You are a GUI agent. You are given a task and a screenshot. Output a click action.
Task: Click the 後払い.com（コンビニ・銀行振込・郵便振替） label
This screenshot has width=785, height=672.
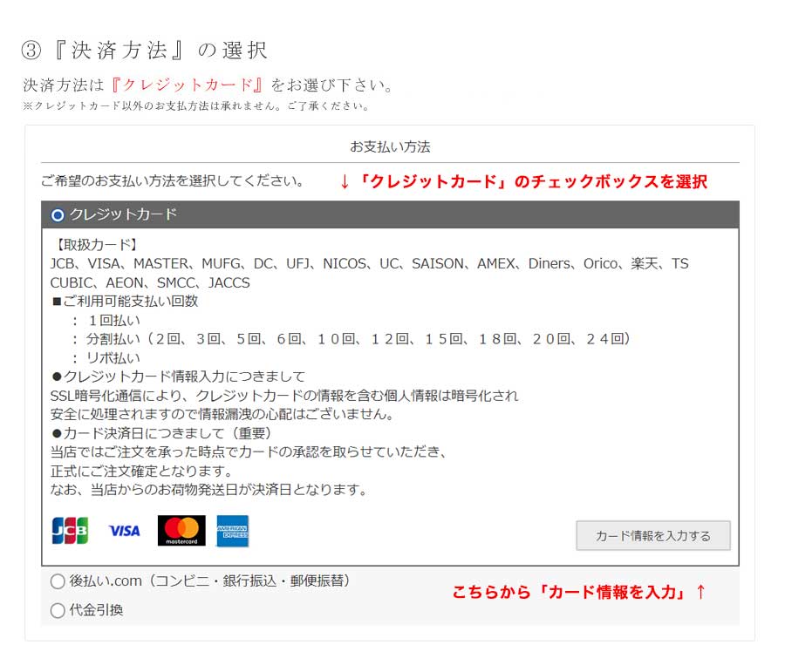(x=209, y=580)
